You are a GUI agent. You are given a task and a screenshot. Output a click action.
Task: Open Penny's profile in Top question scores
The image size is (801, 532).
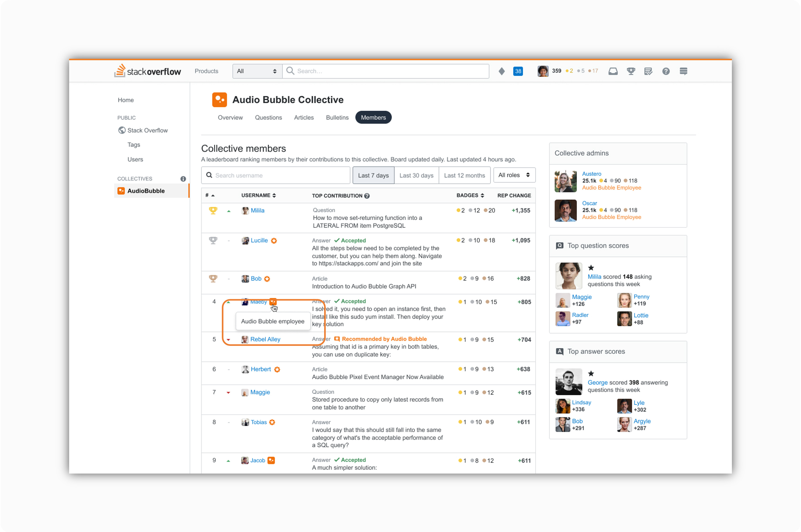point(641,297)
